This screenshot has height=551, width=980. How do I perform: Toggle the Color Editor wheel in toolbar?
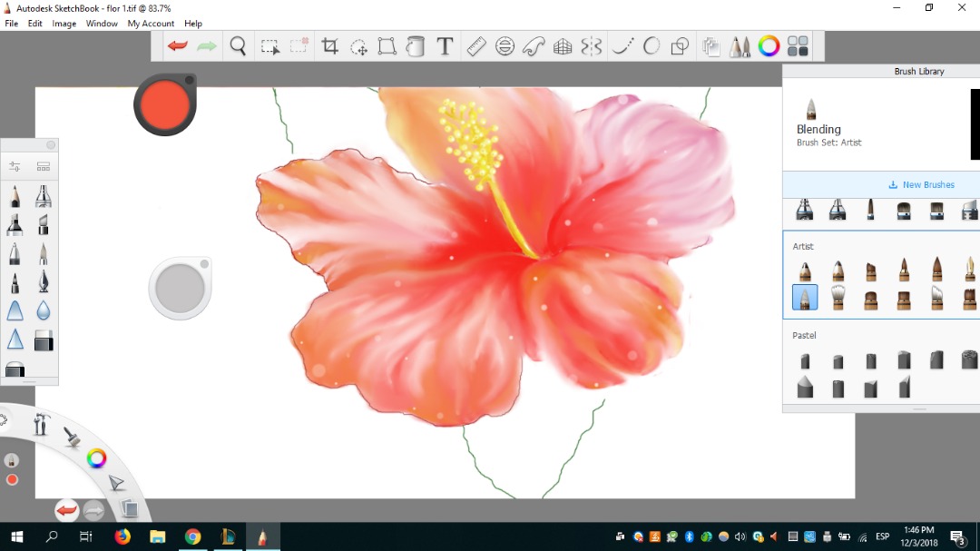click(x=769, y=46)
